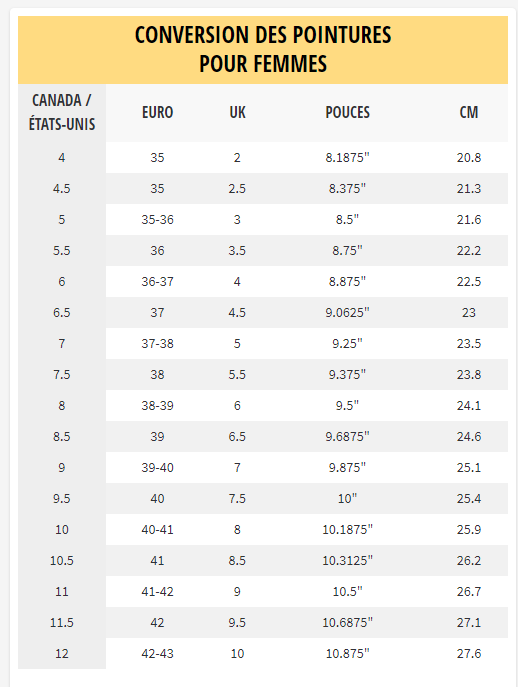518x687 pixels.
Task: Click Canada size 12 row label
Action: tap(62, 654)
